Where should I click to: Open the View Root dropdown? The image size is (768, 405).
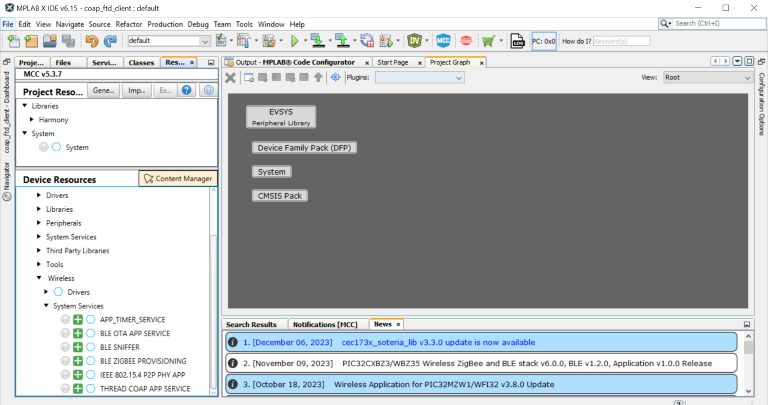[x=708, y=77]
